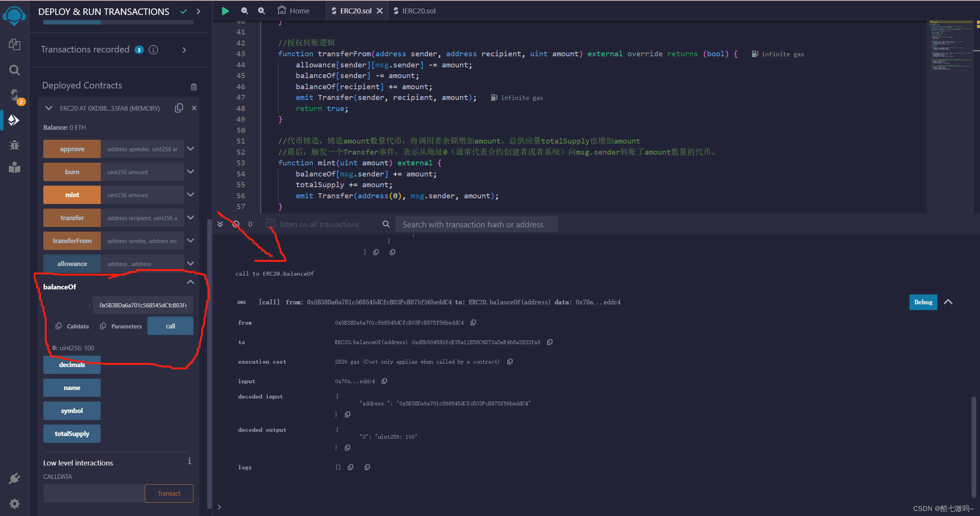Open the Search in files sidebar icon
This screenshot has height=516, width=980.
point(15,70)
